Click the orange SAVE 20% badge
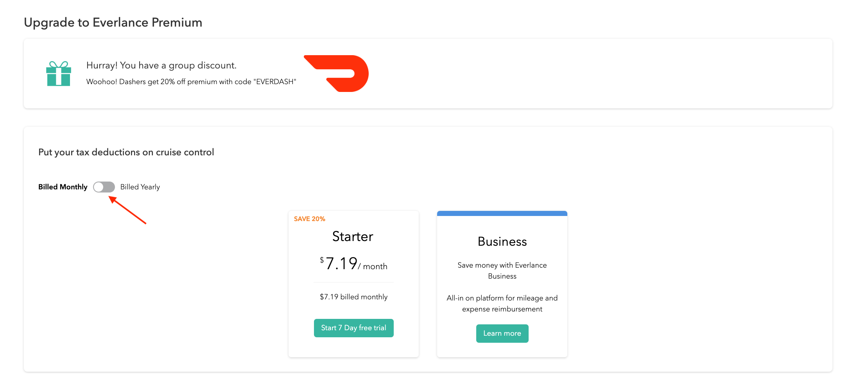Image resolution: width=868 pixels, height=385 pixels. coord(309,219)
